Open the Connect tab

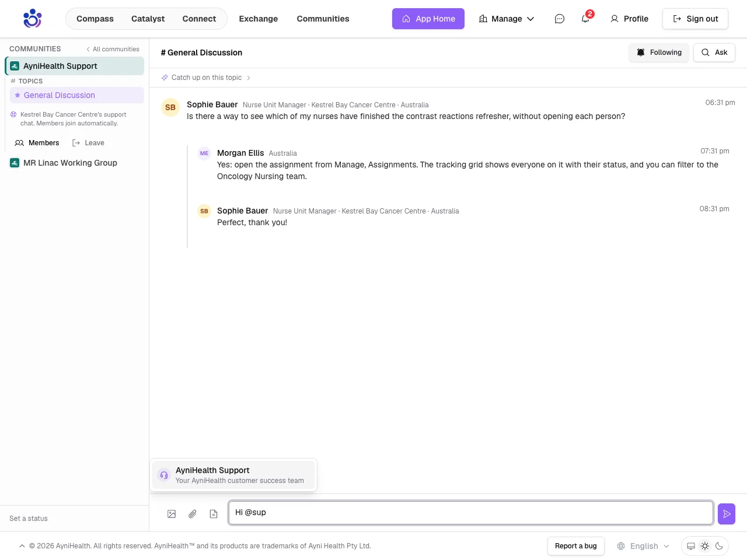pyautogui.click(x=199, y=19)
